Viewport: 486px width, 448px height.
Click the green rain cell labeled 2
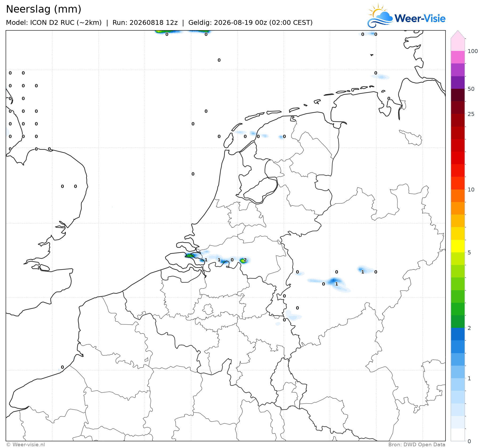click(243, 260)
